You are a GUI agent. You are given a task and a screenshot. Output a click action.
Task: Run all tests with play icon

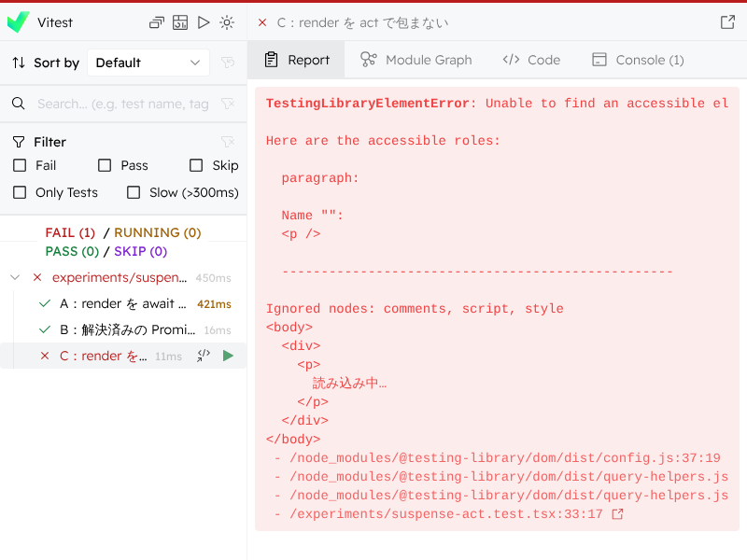[204, 22]
